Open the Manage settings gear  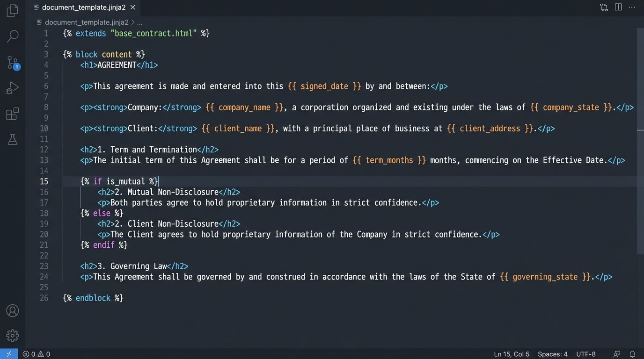coord(12,335)
